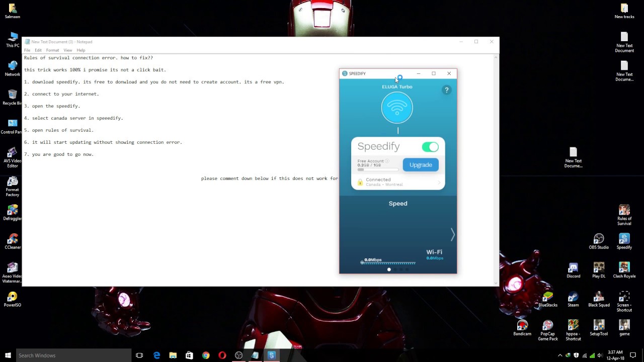
Task: Select the Play DL desktop shortcut
Action: [x=599, y=270]
